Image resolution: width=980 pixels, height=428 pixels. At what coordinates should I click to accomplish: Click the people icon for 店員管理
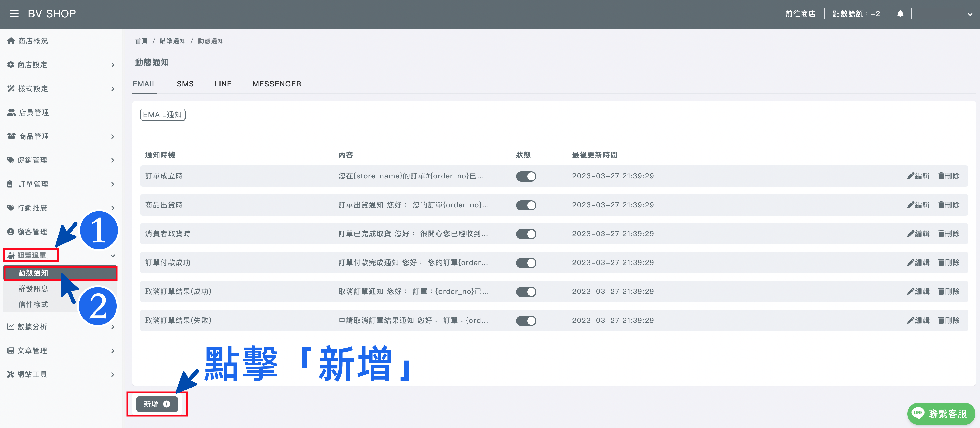pyautogui.click(x=11, y=113)
